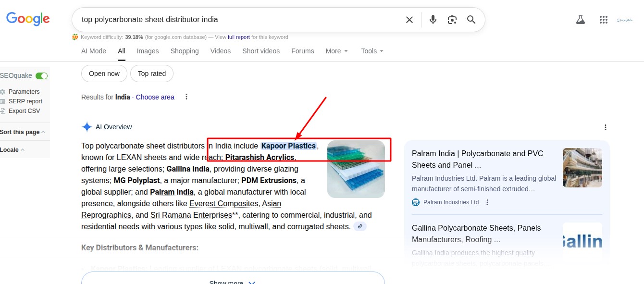Clear the search query with the X
Image resolution: width=644 pixels, height=284 pixels.
pyautogui.click(x=409, y=20)
